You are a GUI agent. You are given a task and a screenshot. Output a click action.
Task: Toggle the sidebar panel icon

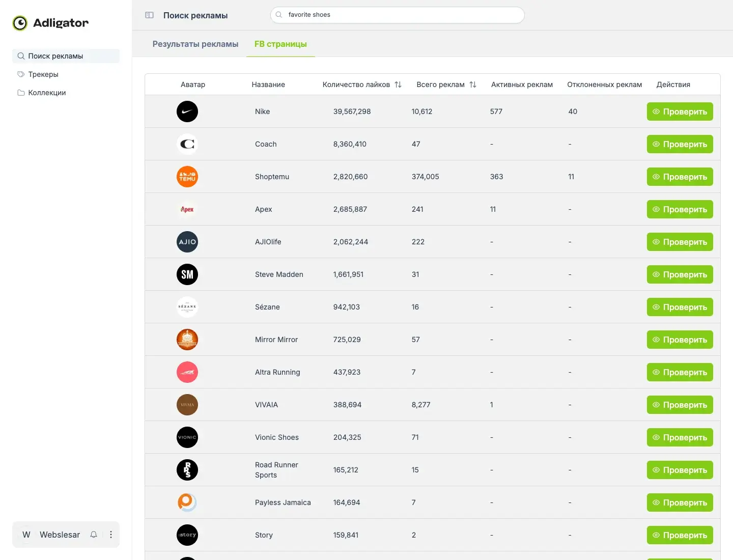click(x=150, y=15)
